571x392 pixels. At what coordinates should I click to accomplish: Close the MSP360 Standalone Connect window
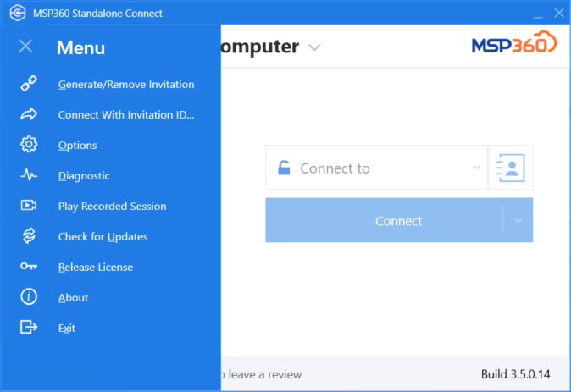point(559,13)
